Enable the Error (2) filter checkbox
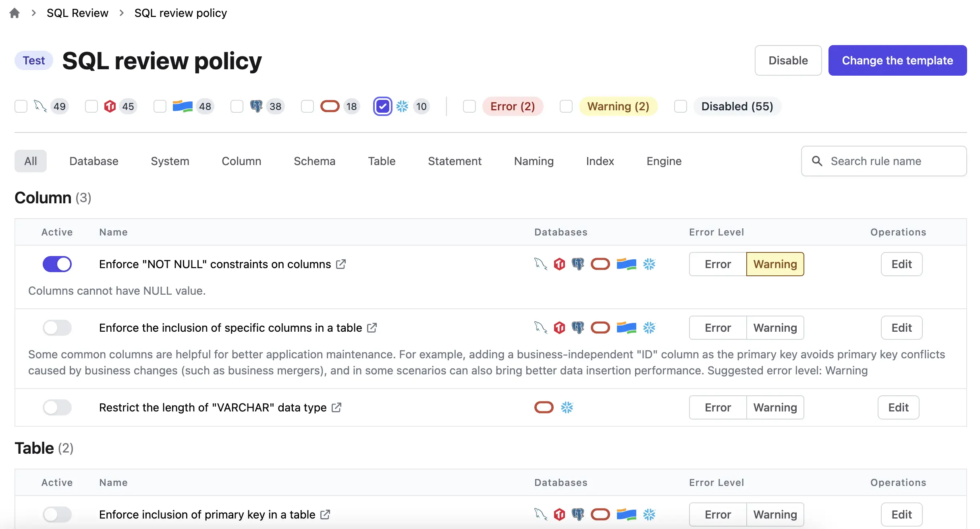Image resolution: width=980 pixels, height=529 pixels. click(x=469, y=106)
